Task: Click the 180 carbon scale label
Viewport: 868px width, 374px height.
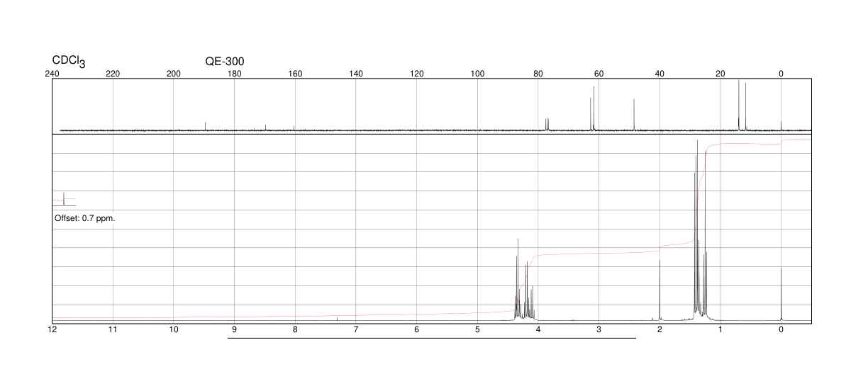Action: tap(234, 74)
